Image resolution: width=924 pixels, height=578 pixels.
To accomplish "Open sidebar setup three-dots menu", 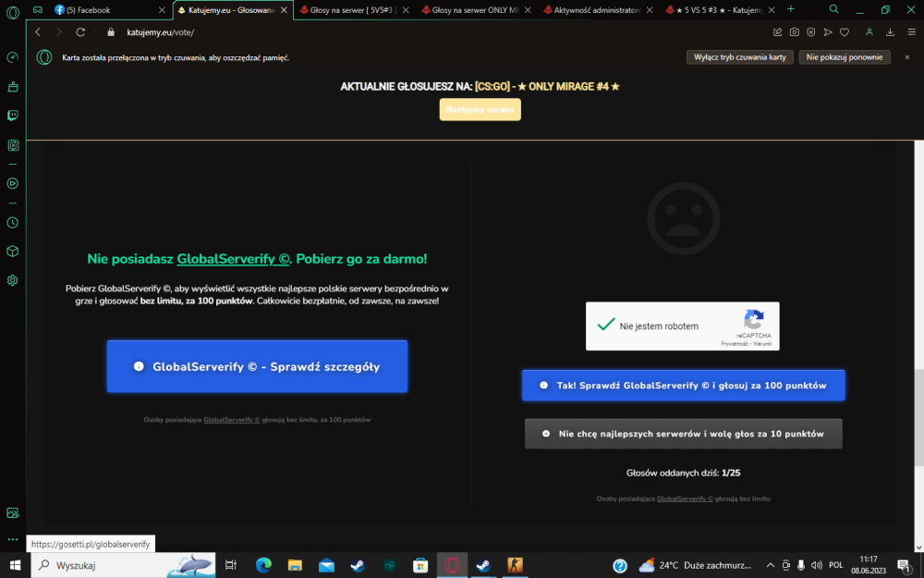I will click(x=12, y=539).
